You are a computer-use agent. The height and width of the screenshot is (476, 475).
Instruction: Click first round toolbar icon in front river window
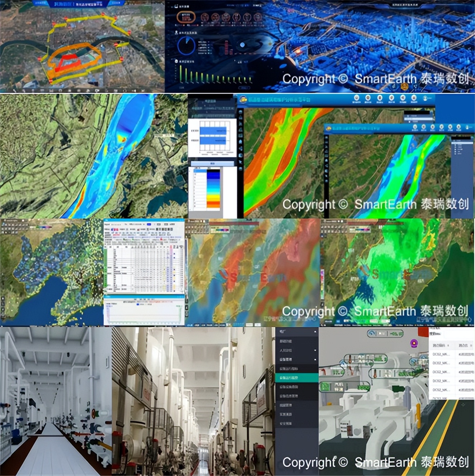pyautogui.click(x=415, y=127)
